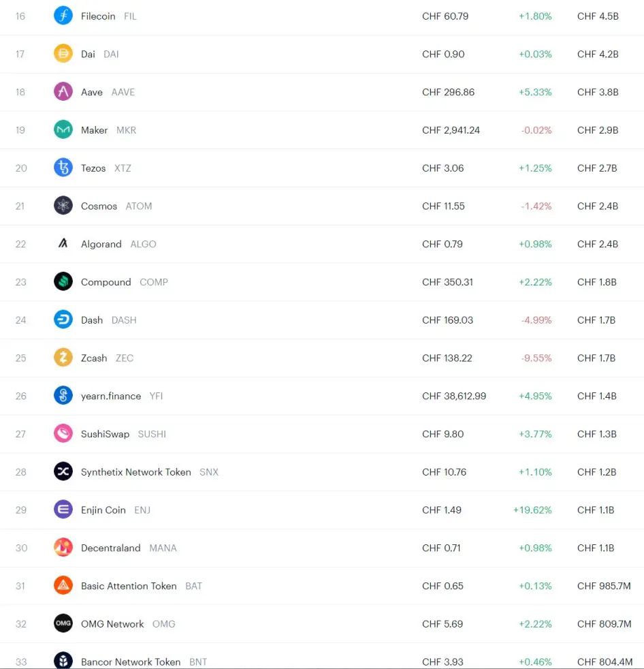Click the Enjin Coin icon
This screenshot has width=644, height=669.
[x=63, y=510]
